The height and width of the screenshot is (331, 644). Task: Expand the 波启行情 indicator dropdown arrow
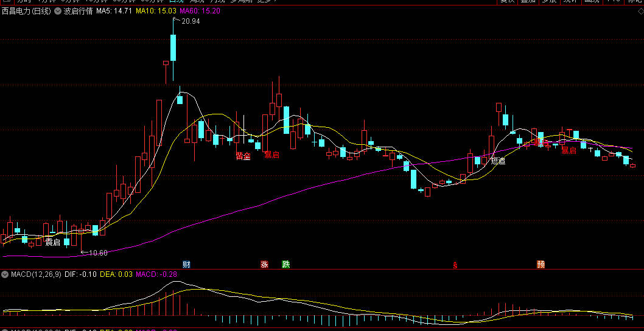[58, 11]
